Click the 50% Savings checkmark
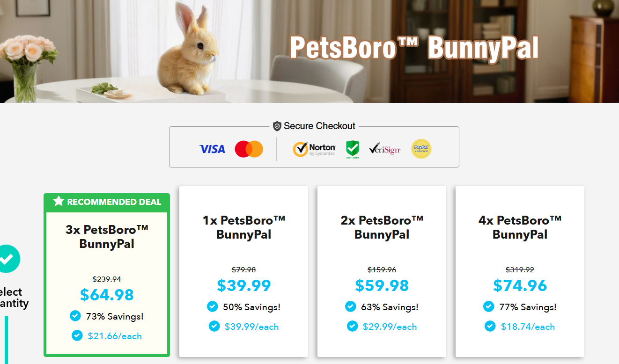 (x=213, y=306)
